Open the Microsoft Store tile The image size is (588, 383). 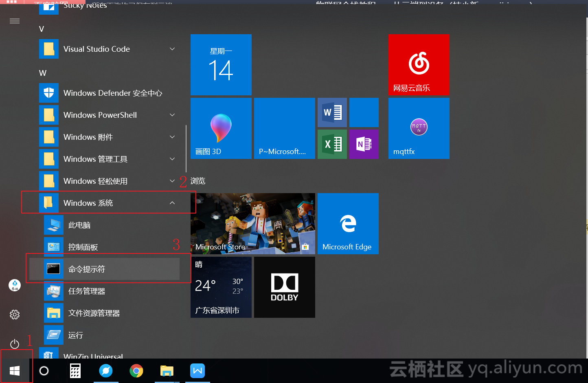[252, 223]
